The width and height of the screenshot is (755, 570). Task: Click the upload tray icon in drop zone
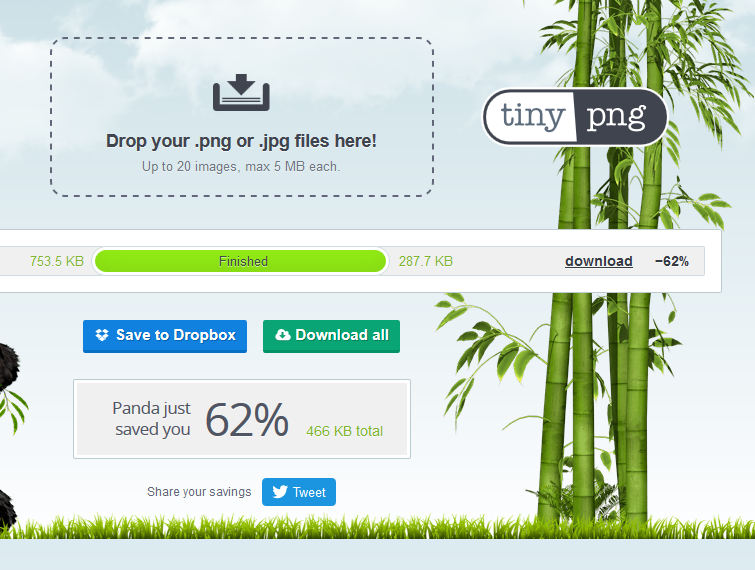coord(241,92)
